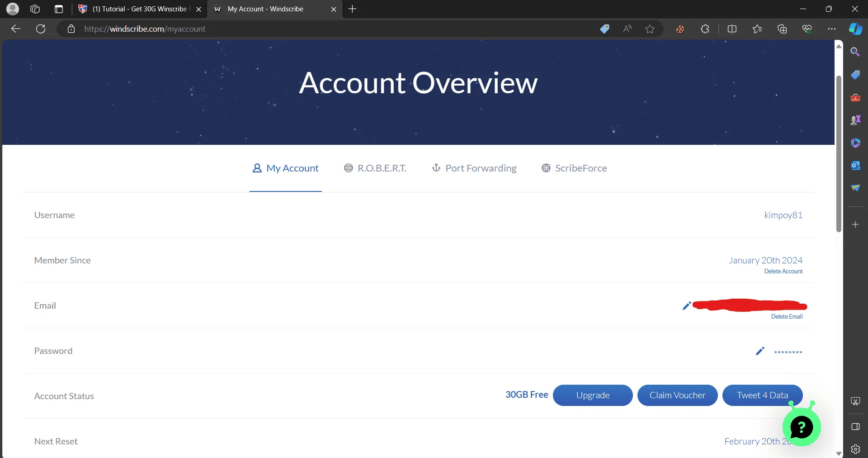Click the scrollbar down arrow
Screen dimensions: 868x458
tap(839, 453)
